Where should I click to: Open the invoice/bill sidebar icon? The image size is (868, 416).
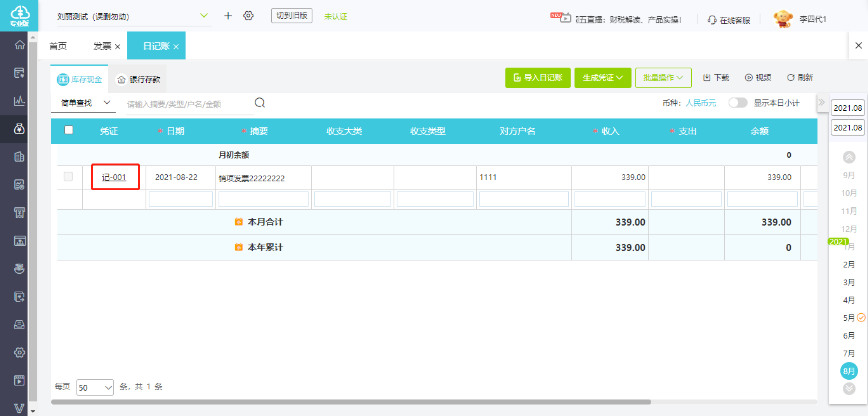19,73
